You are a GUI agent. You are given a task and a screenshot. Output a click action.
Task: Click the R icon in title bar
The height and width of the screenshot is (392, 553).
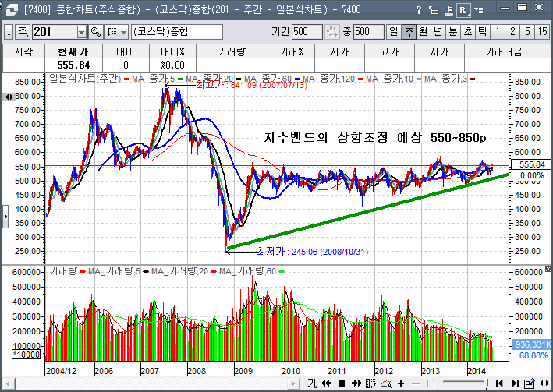tap(463, 10)
